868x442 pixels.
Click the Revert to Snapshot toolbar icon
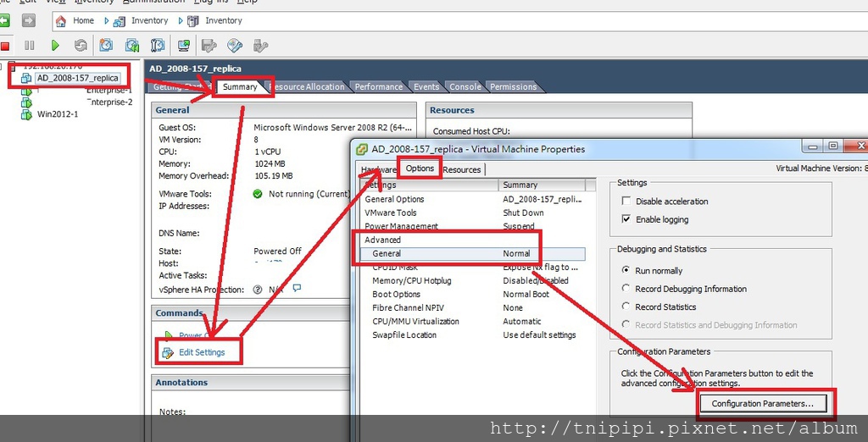coord(132,45)
